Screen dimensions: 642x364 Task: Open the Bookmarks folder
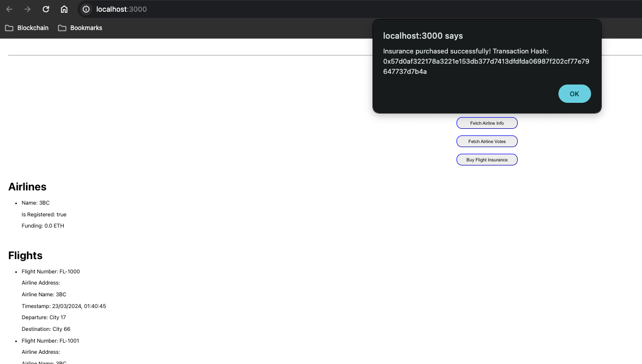click(80, 28)
